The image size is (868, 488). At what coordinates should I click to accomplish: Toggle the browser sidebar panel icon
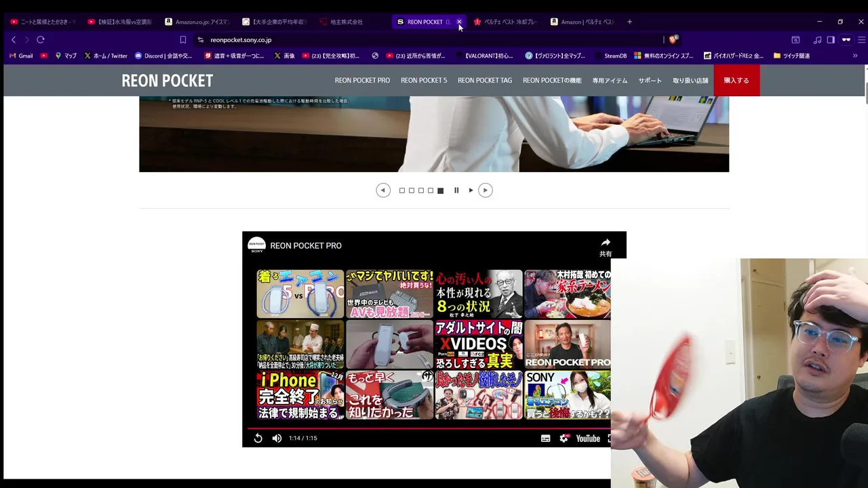point(831,40)
